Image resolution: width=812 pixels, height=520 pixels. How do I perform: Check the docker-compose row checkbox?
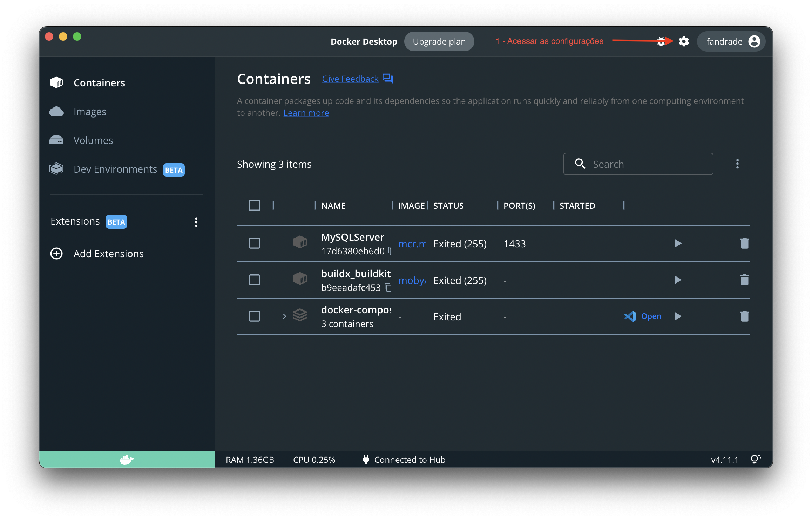(254, 316)
